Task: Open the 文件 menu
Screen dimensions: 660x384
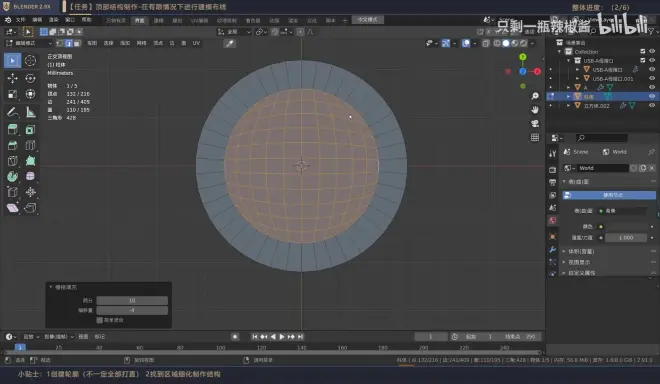Action: point(21,20)
